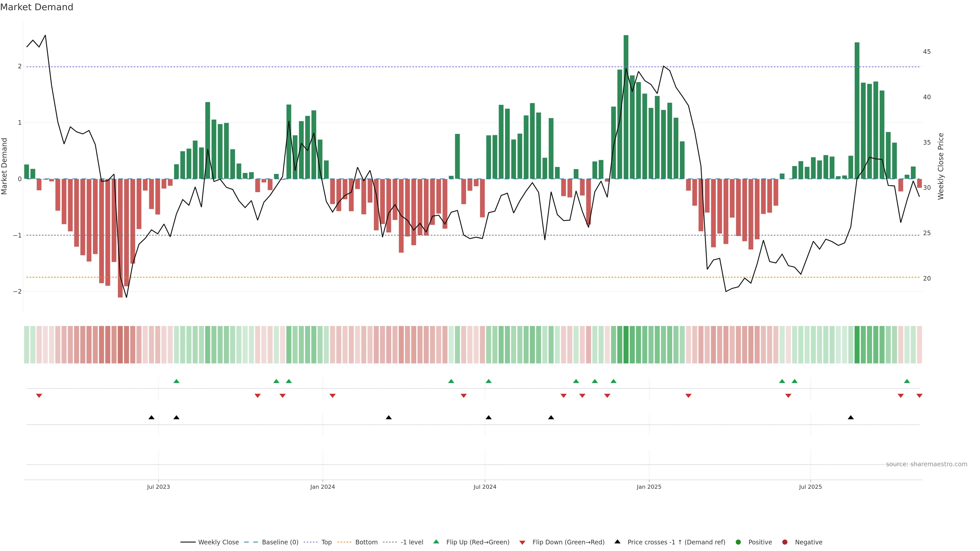Screen dimensions: 980x551
Task: Click the darkest green heatmap cell
Action: coord(626,345)
